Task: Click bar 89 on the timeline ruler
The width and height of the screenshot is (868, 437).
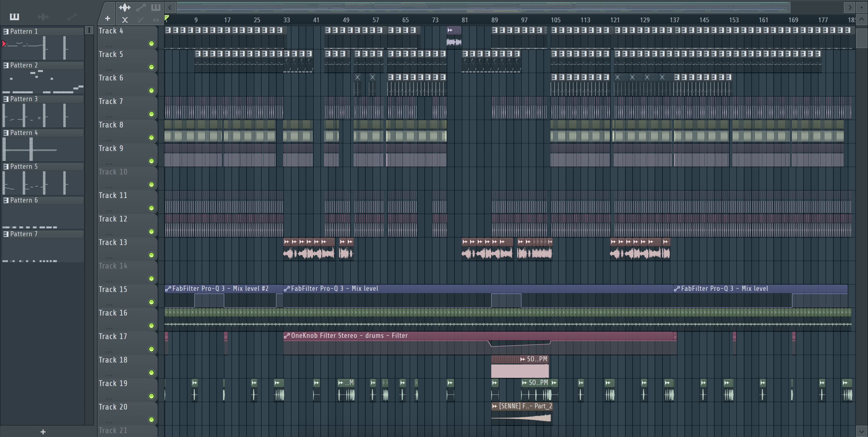Action: pos(494,20)
